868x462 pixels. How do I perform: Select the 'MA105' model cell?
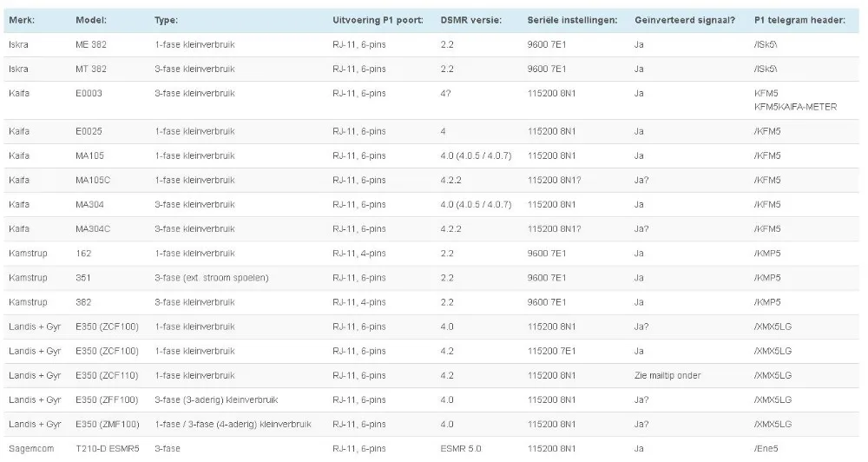tap(89, 156)
